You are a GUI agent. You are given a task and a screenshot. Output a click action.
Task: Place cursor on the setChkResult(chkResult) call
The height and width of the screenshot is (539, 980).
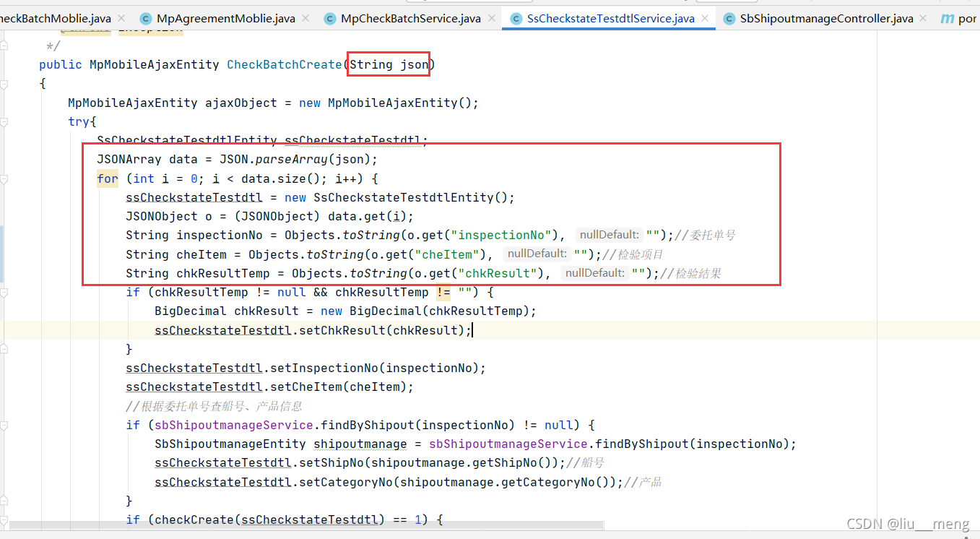[382, 330]
